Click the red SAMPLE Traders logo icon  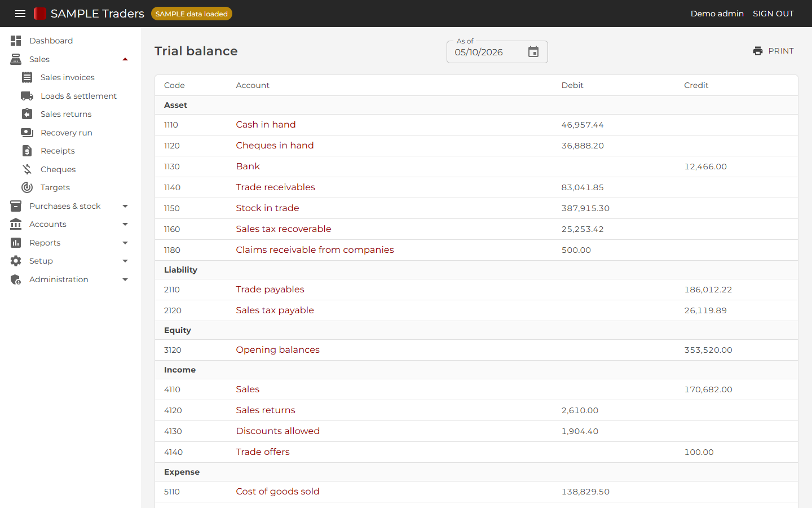tap(40, 14)
